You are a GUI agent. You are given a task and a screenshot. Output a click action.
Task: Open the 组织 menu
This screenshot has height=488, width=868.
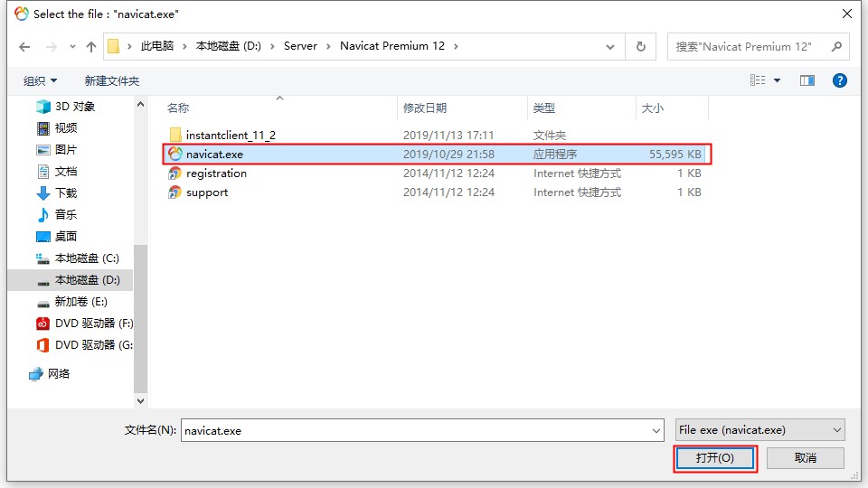point(40,80)
